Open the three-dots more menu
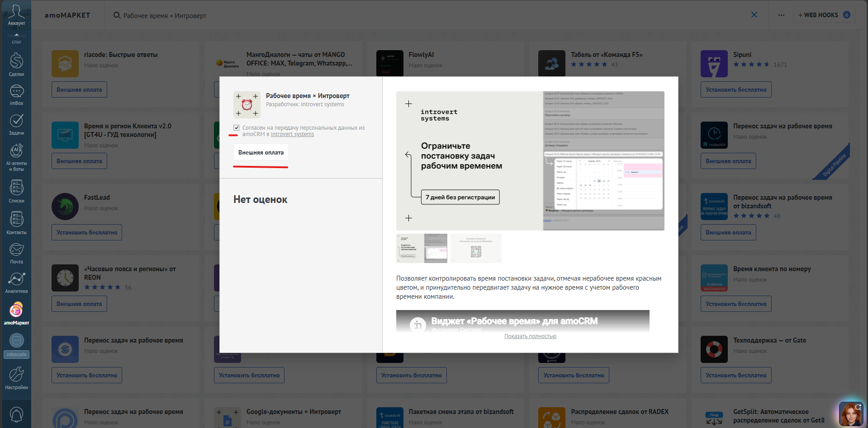This screenshot has height=428, width=868. pyautogui.click(x=781, y=15)
